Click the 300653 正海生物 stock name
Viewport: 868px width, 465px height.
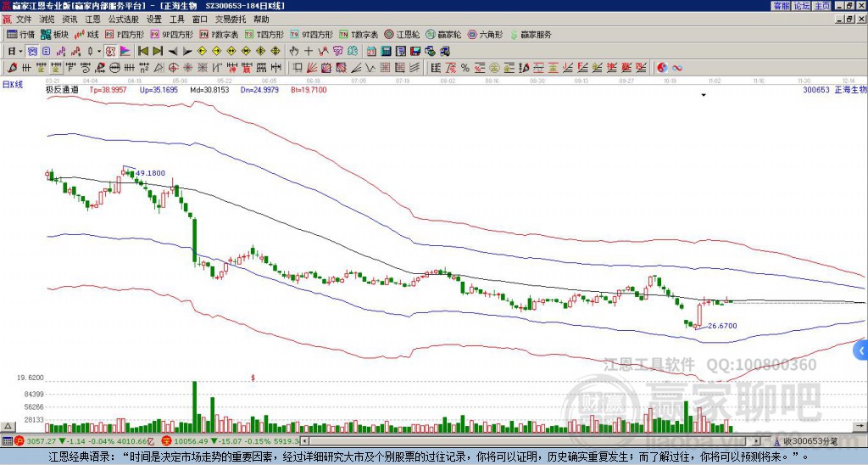point(835,89)
